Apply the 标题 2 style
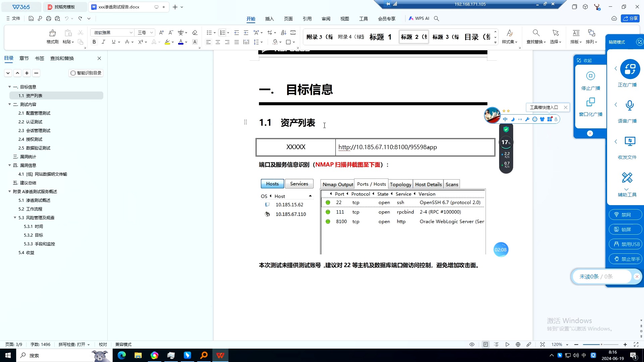The width and height of the screenshot is (644, 362). (414, 37)
